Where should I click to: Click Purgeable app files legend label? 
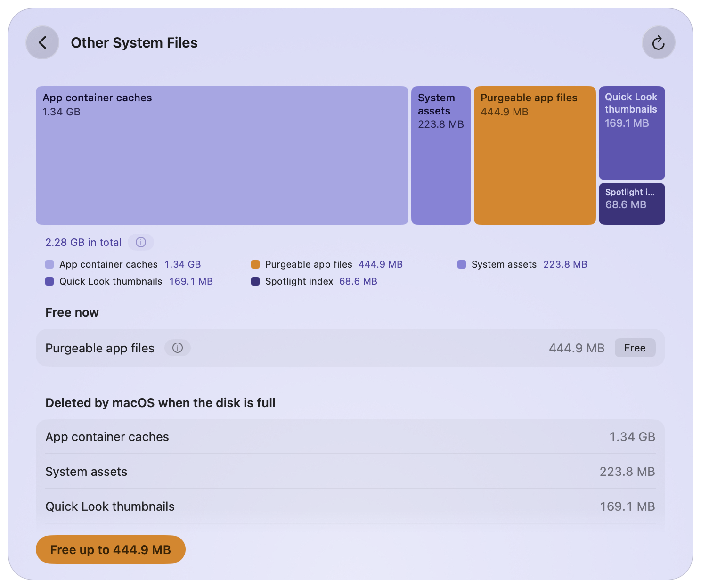pos(309,264)
